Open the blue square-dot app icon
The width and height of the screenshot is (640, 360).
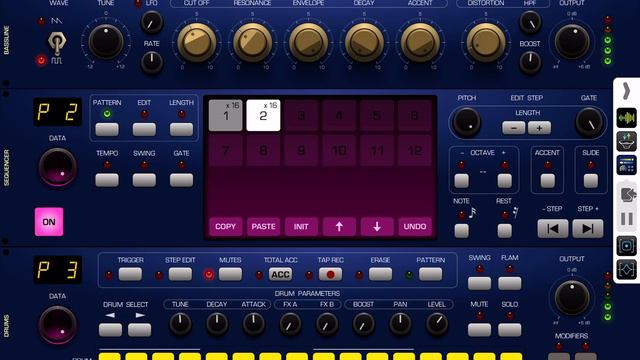coord(627,246)
